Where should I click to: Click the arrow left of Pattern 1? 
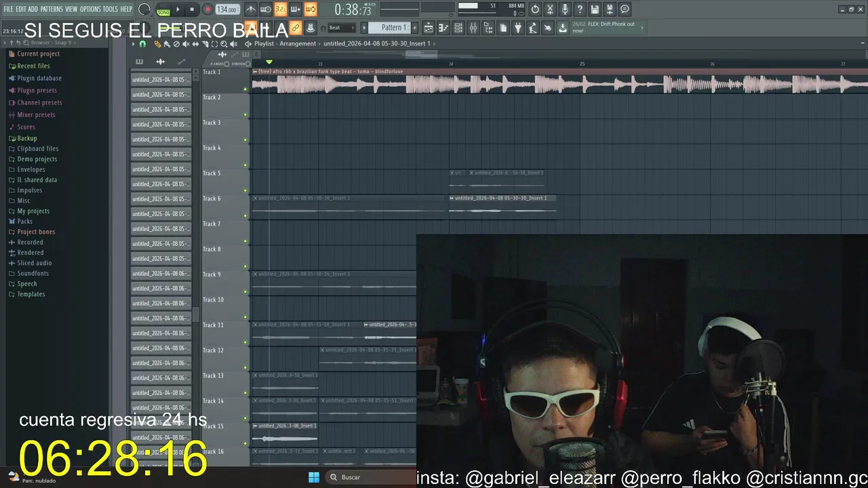(364, 28)
